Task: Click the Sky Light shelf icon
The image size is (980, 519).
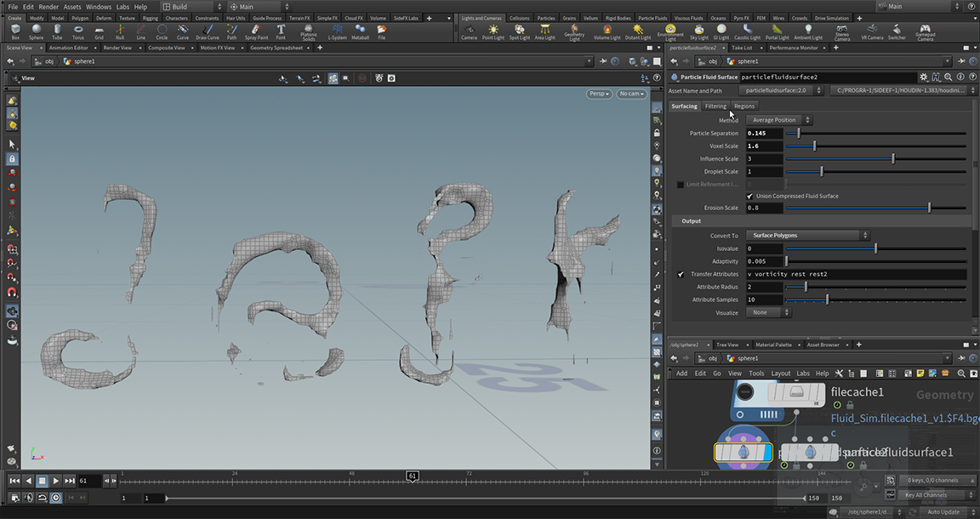Action: tap(698, 31)
